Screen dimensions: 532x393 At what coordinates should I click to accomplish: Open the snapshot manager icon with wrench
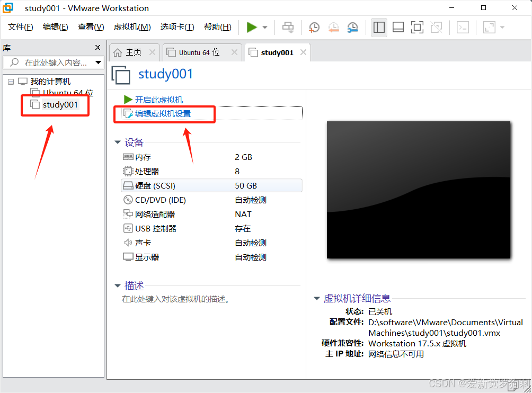click(x=353, y=28)
